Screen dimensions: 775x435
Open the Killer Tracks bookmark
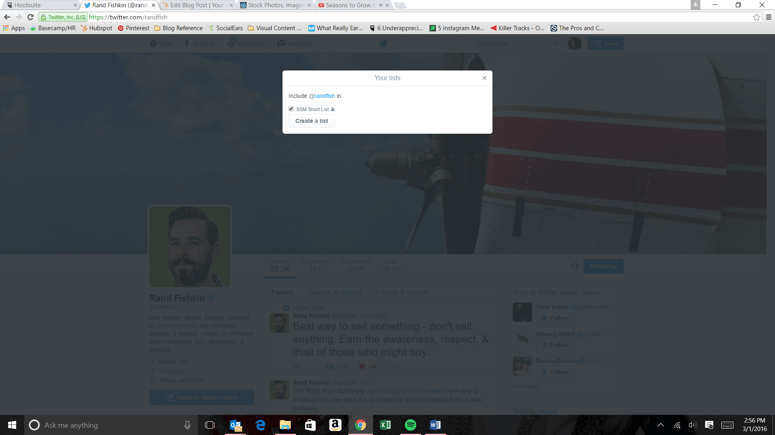click(x=517, y=28)
